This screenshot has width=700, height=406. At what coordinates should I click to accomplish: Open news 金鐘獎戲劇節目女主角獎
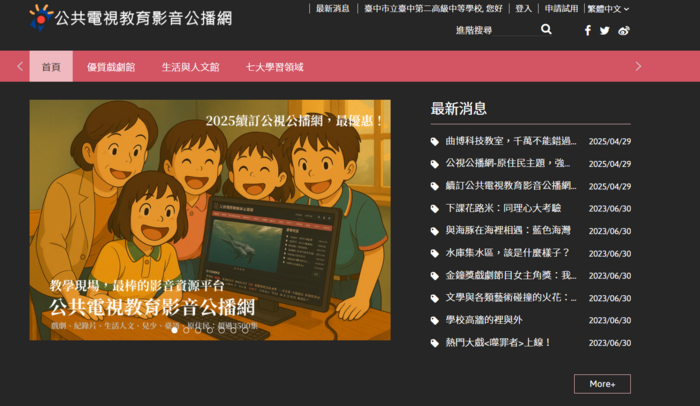point(511,276)
